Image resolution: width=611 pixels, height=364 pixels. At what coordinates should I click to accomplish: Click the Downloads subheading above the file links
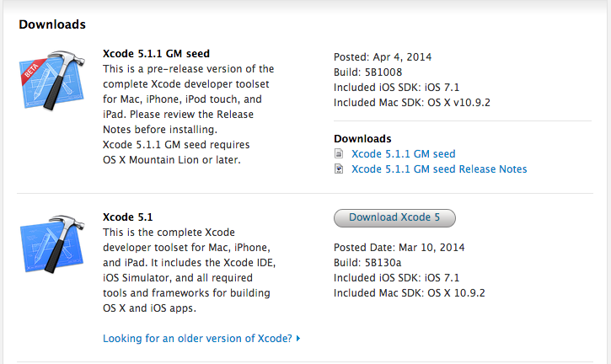[x=362, y=138]
